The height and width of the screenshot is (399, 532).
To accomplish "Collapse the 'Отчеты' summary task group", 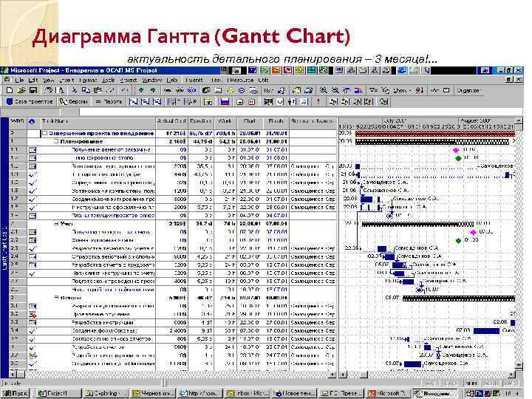I will 56,298.
